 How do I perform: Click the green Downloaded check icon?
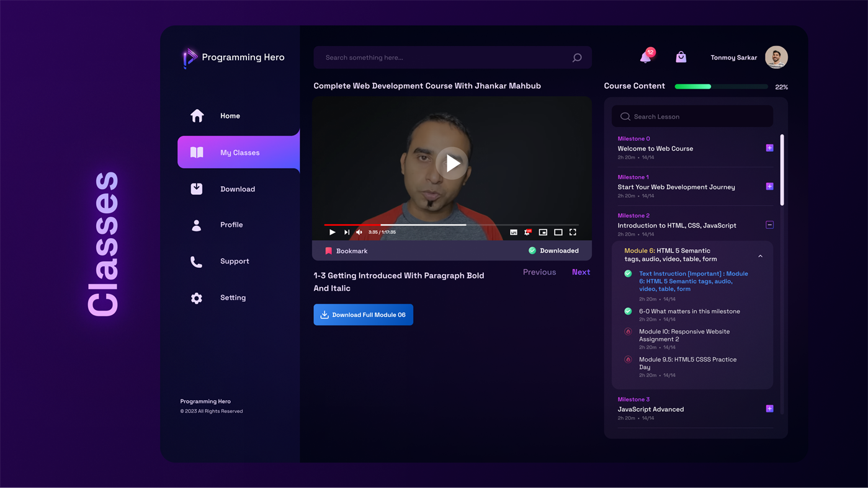coord(532,251)
